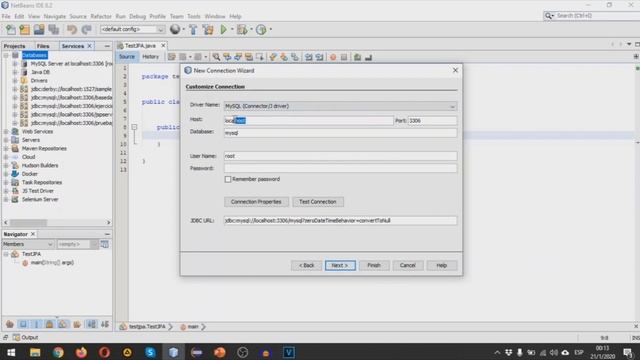Click the Build Project hammer icon

click(x=193, y=29)
